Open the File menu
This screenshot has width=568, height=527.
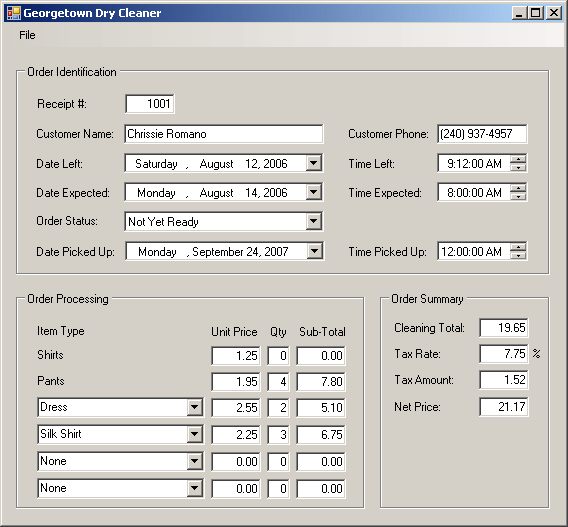[27, 35]
